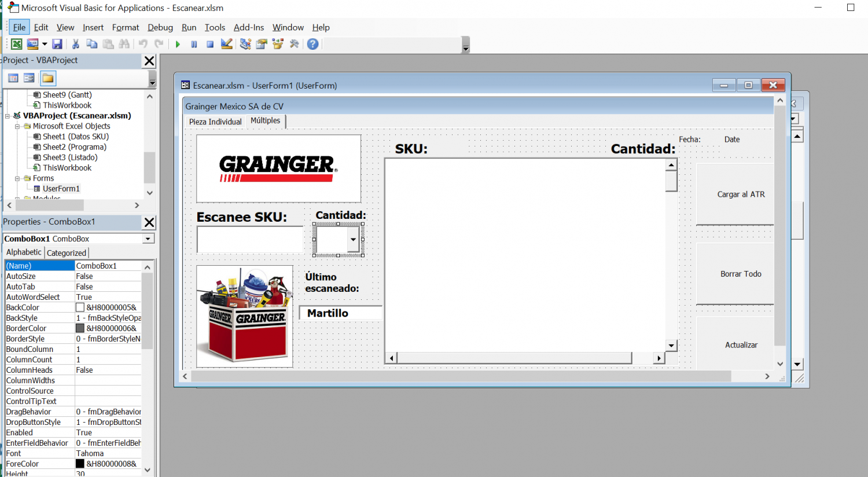Click the Insert UserForm toolbar icon
The height and width of the screenshot is (477, 868).
[32, 44]
